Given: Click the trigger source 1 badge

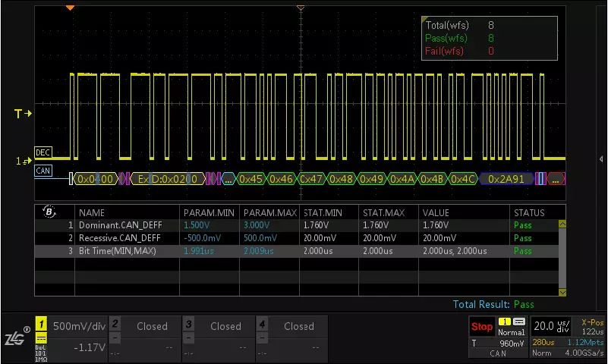Looking at the screenshot, I should tap(505, 322).
